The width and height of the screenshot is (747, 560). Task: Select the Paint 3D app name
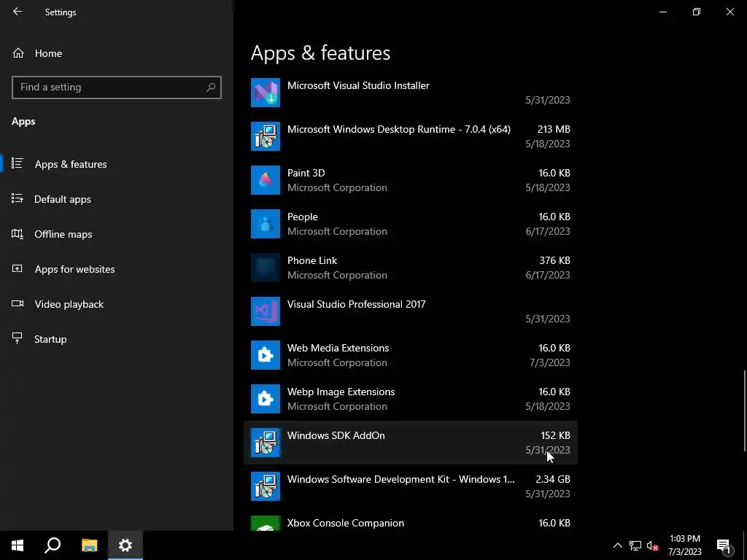[x=306, y=173]
